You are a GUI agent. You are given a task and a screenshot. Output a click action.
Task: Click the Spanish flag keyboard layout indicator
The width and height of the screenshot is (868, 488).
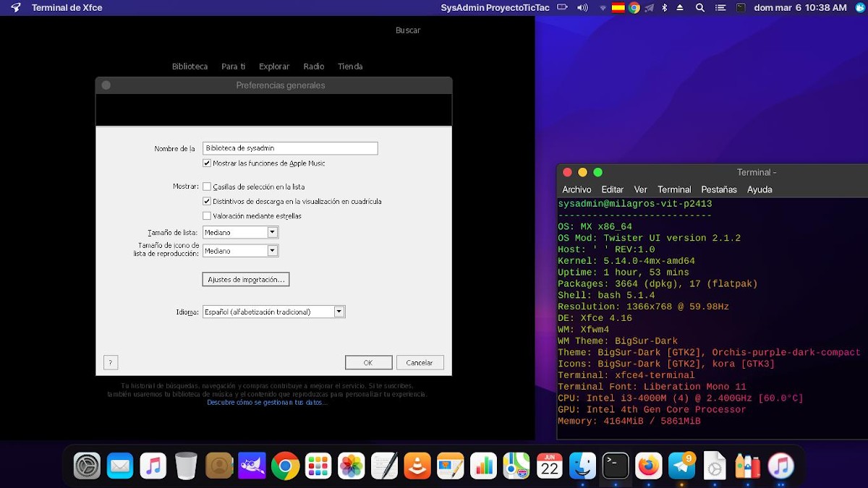point(618,8)
